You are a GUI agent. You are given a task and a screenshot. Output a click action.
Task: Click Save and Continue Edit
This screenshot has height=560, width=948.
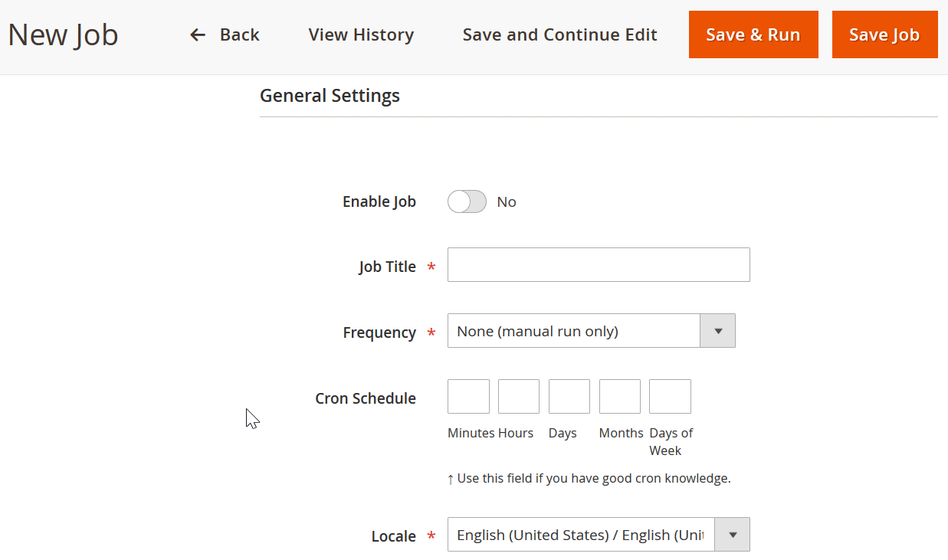point(559,34)
